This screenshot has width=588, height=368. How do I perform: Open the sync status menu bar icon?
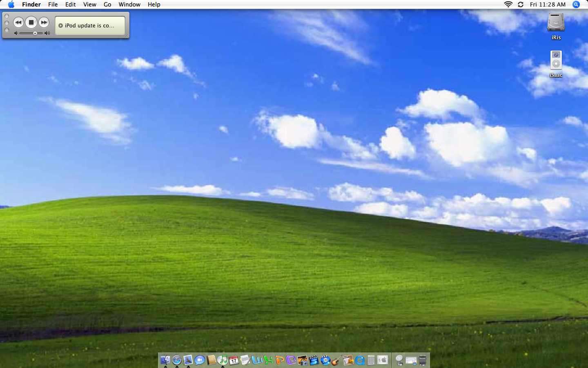click(x=521, y=4)
